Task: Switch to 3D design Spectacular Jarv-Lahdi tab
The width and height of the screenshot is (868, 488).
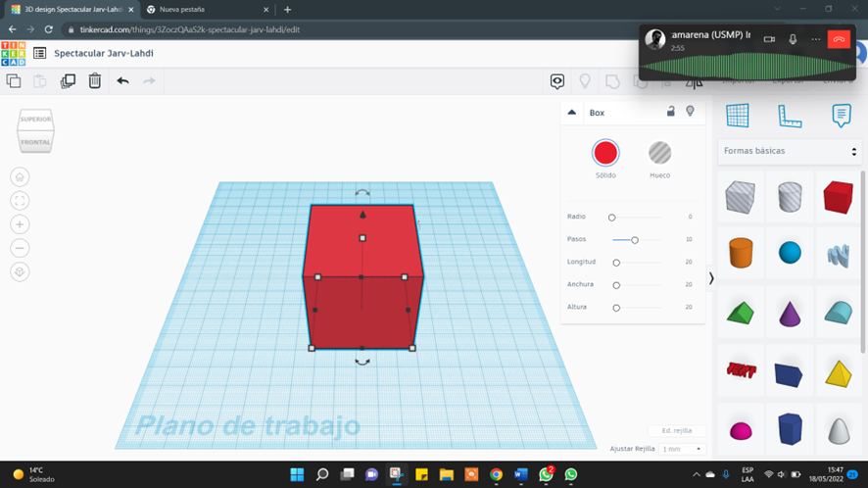Action: tap(72, 10)
